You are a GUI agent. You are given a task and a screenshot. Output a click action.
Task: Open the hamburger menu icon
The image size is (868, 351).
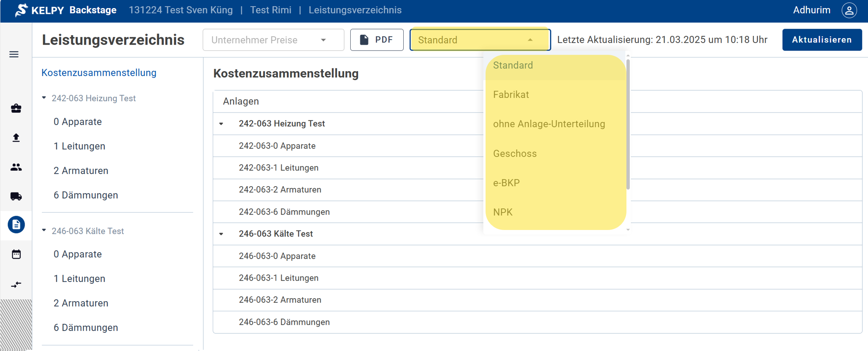pyautogui.click(x=14, y=54)
